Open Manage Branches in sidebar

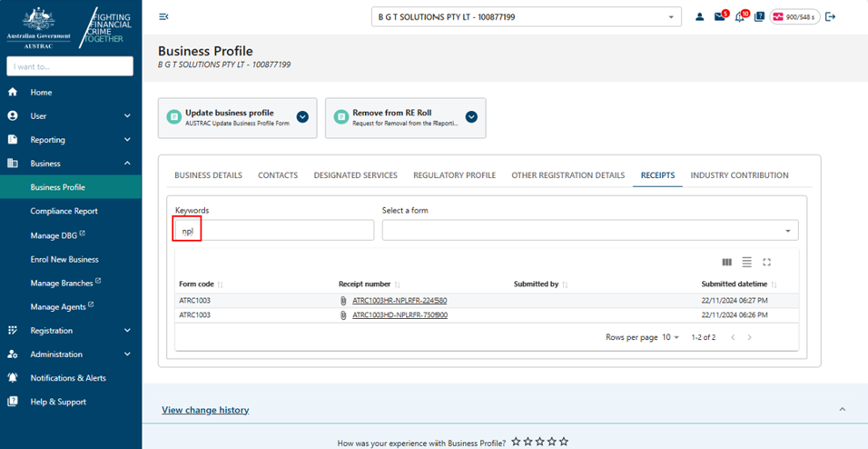click(x=65, y=284)
